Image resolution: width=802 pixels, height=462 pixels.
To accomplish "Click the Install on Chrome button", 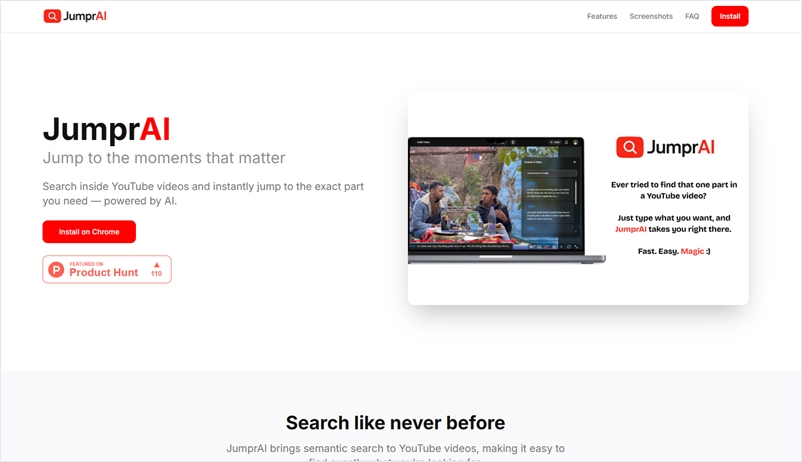I will click(x=89, y=232).
